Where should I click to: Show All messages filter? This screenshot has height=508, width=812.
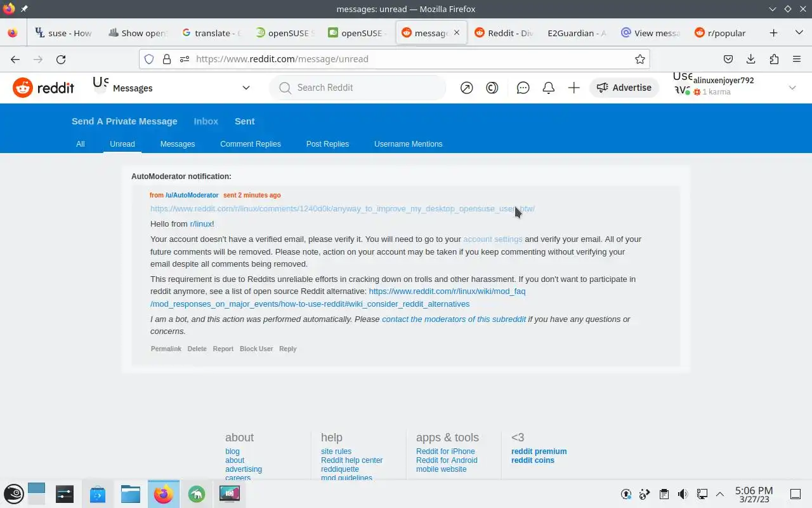coord(81,144)
